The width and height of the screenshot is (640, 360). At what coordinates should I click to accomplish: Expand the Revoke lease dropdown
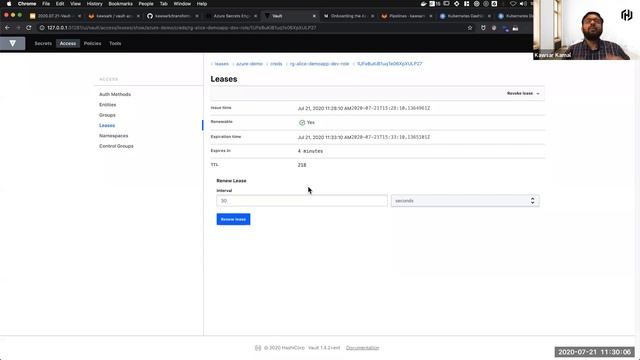(523, 93)
